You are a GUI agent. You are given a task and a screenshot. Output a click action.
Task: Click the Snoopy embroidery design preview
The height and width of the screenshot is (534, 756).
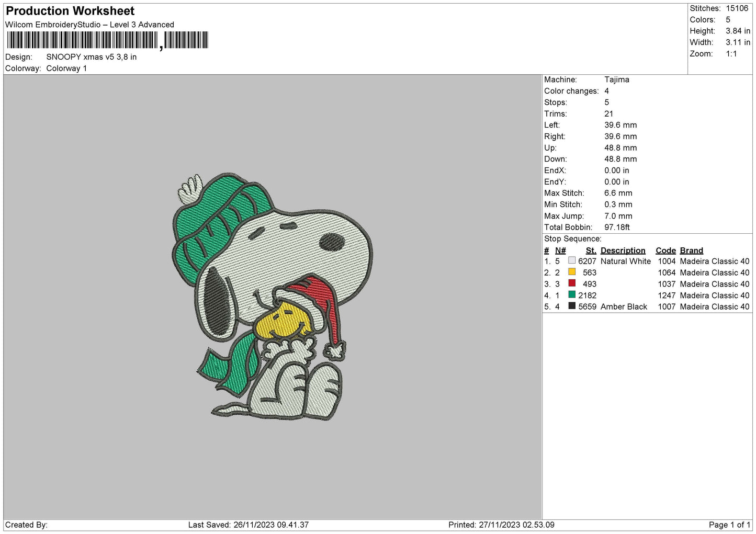272,297
